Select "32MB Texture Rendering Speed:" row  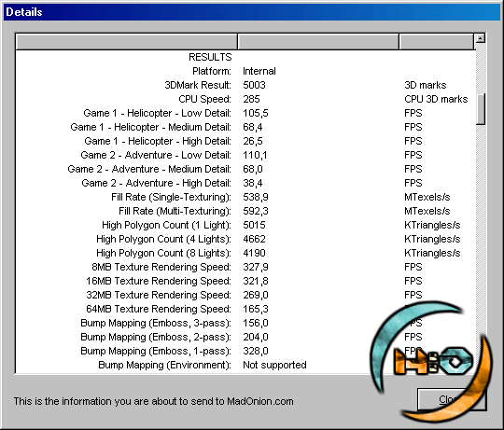point(159,295)
